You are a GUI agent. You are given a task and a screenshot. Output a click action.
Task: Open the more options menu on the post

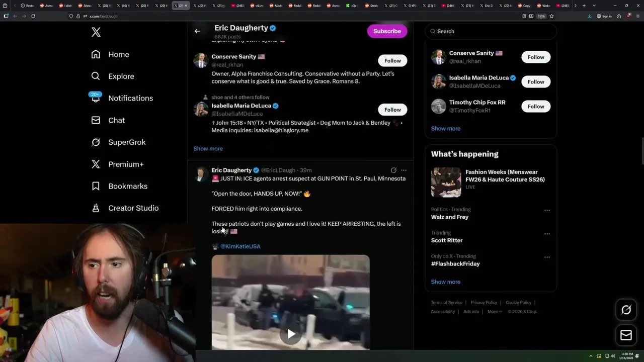(404, 170)
